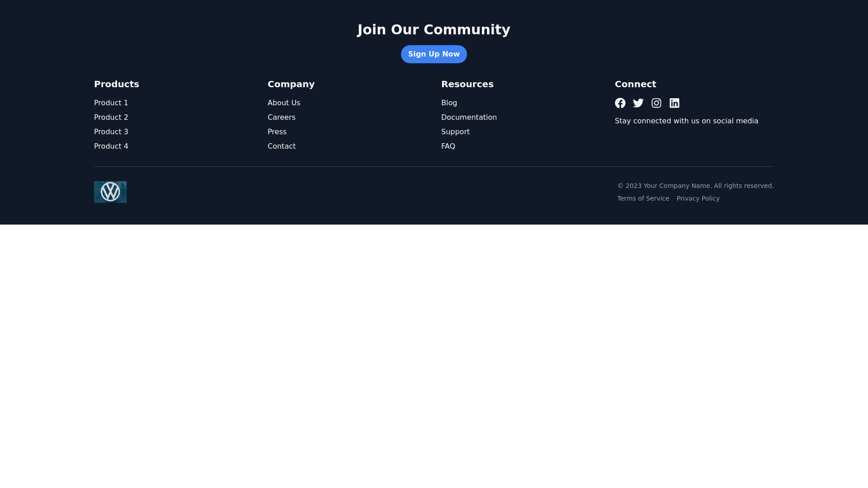Viewport: 868px width, 488px height.
Task: Open the Privacy Policy link
Action: (698, 198)
